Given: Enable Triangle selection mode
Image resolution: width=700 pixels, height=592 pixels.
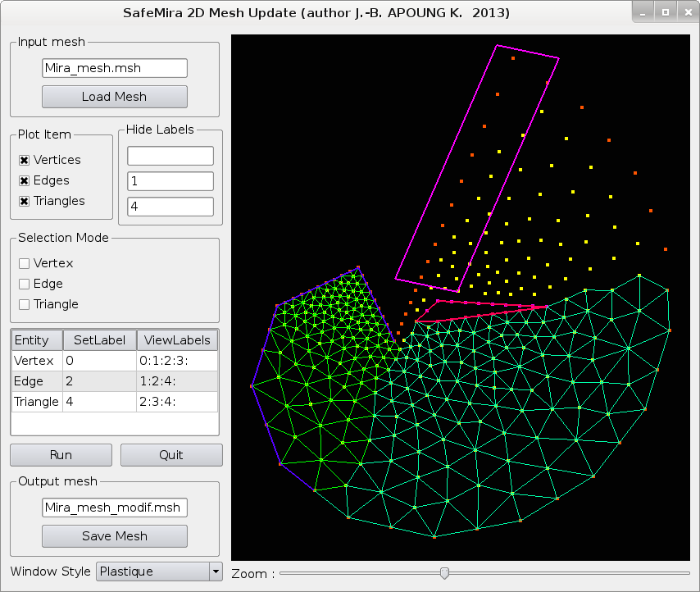Looking at the screenshot, I should tap(25, 305).
